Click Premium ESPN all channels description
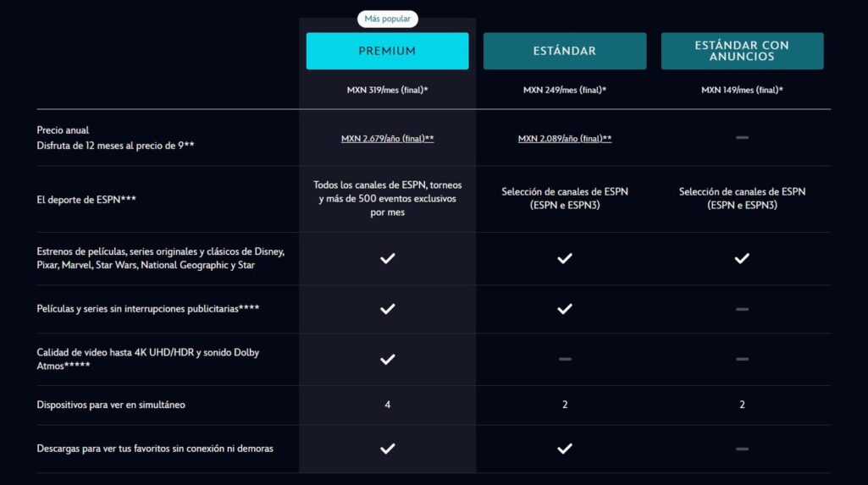Viewport: 868px width, 485px height. coord(387,199)
